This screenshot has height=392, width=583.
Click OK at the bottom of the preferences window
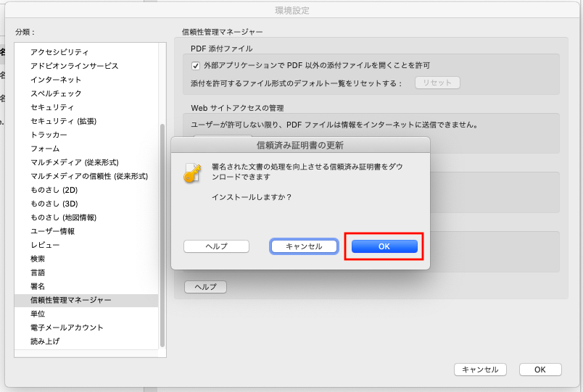[x=540, y=370]
